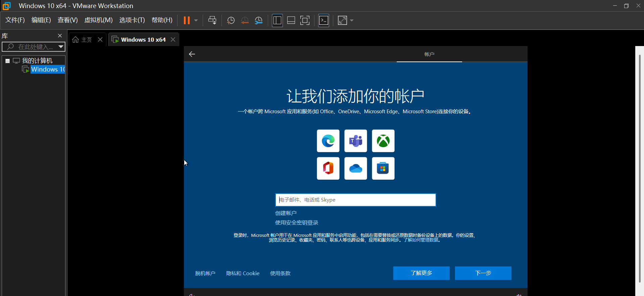The height and width of the screenshot is (296, 644).
Task: Select 我的计算机 in the library
Action: coord(37,61)
